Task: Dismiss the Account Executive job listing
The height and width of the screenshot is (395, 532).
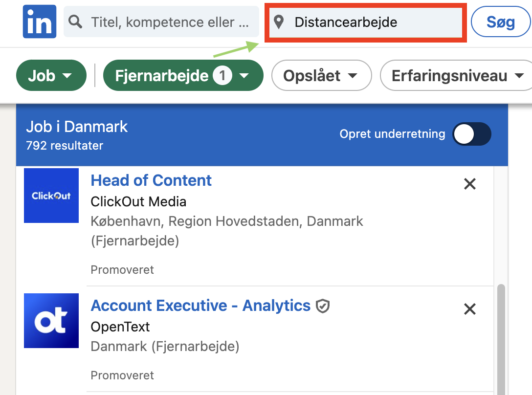Action: coord(469,309)
